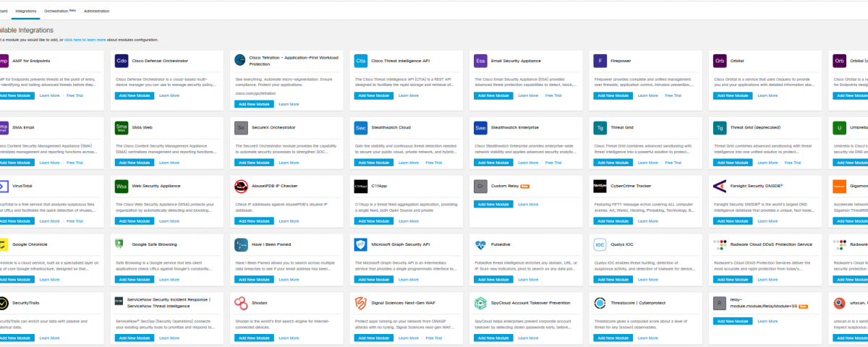Click the Web Security Appliance Wsa icon
Viewport: 868px width, 347px height.
click(x=122, y=186)
